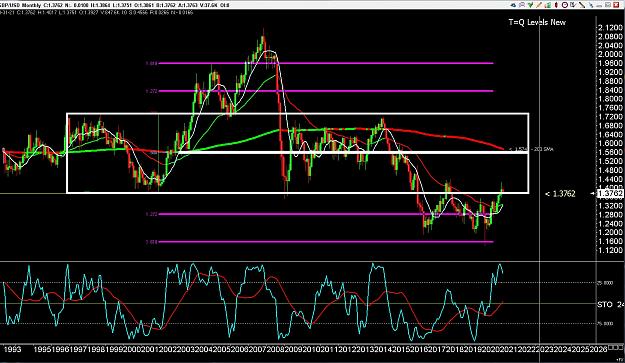
Task: Click the green and red bar chart icon
Action: coord(548,5)
